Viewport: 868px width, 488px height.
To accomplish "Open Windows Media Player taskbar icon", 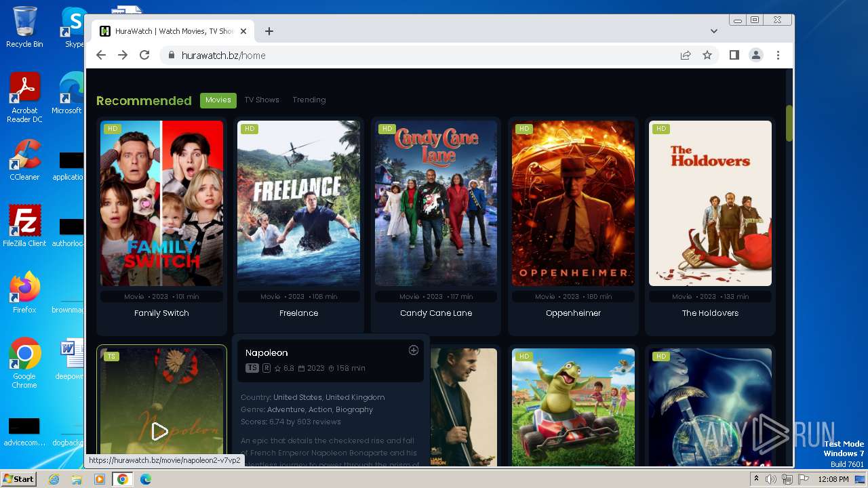I will [99, 479].
